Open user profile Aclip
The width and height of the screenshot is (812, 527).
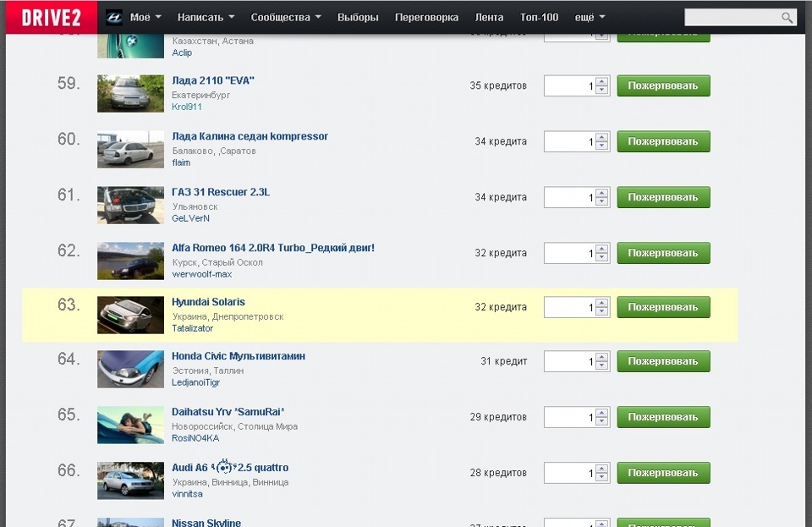click(182, 52)
